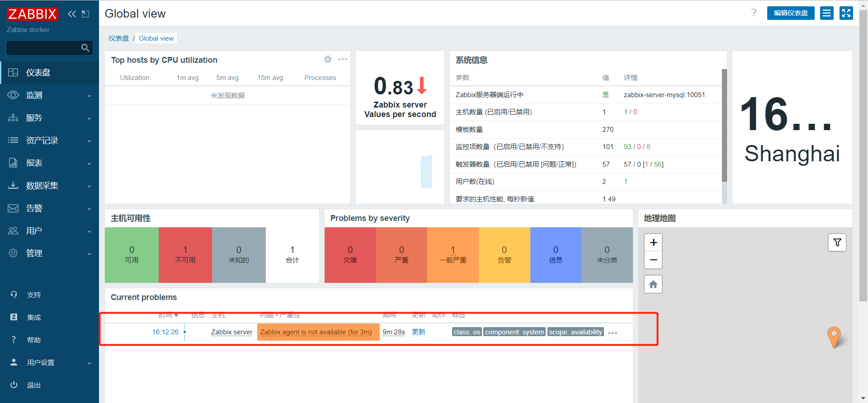Expand the 用户设置 menu chevron
This screenshot has width=868, height=403.
pos(89,363)
